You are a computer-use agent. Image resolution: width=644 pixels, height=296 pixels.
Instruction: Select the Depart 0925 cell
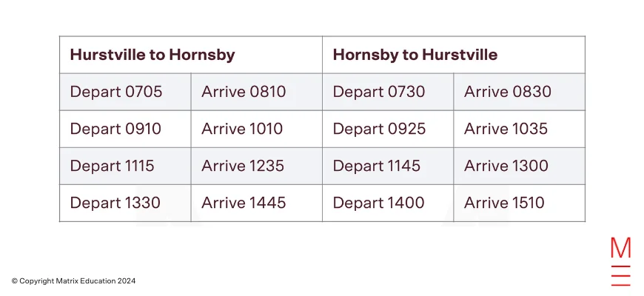[388, 129]
